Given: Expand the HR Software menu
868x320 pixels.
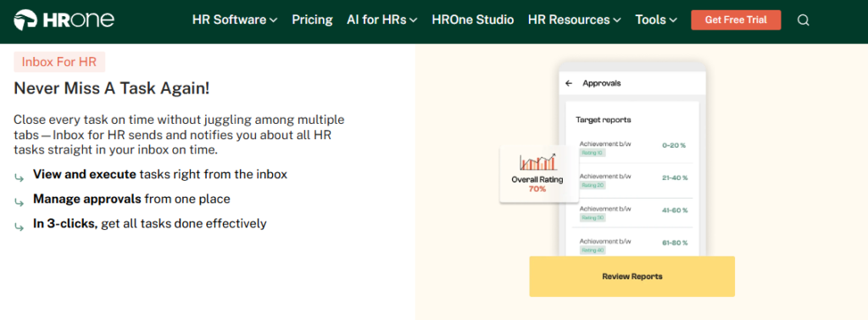Looking at the screenshot, I should [235, 20].
